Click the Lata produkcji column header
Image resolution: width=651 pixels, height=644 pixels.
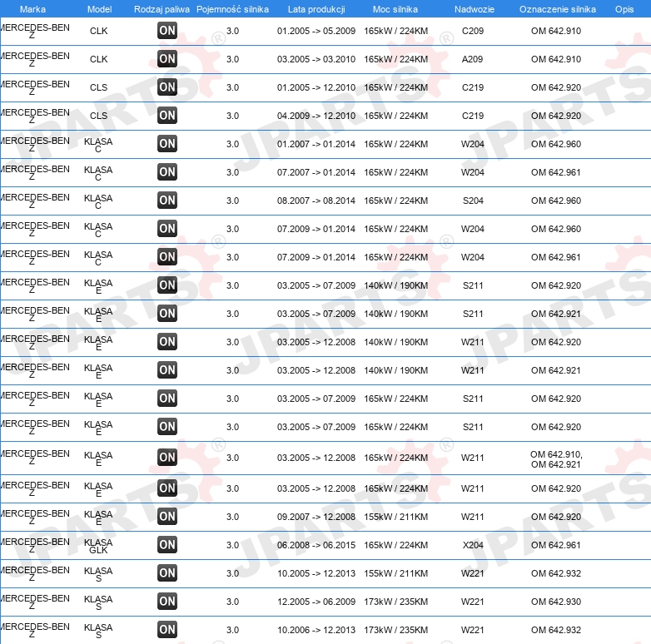click(x=316, y=9)
